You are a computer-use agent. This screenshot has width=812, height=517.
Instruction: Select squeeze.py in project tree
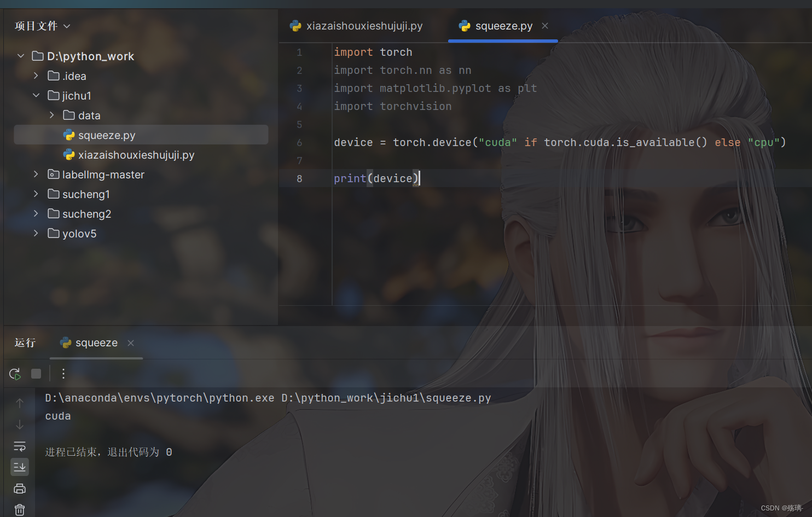tap(141, 135)
